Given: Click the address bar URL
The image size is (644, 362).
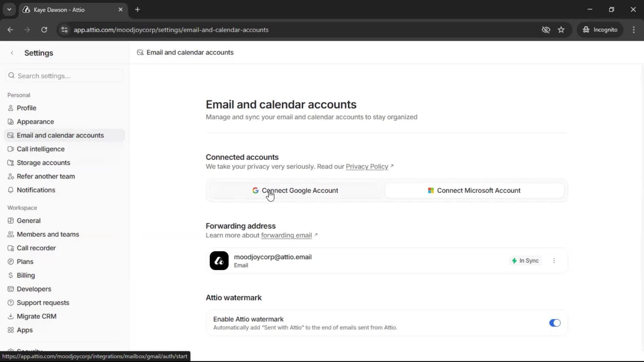Looking at the screenshot, I should (171, 30).
